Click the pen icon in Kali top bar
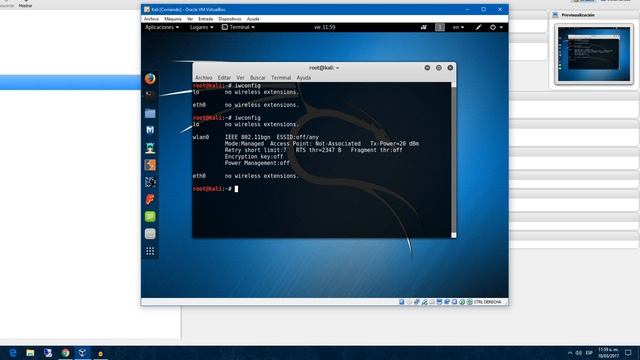The image size is (640, 360). pos(478,27)
